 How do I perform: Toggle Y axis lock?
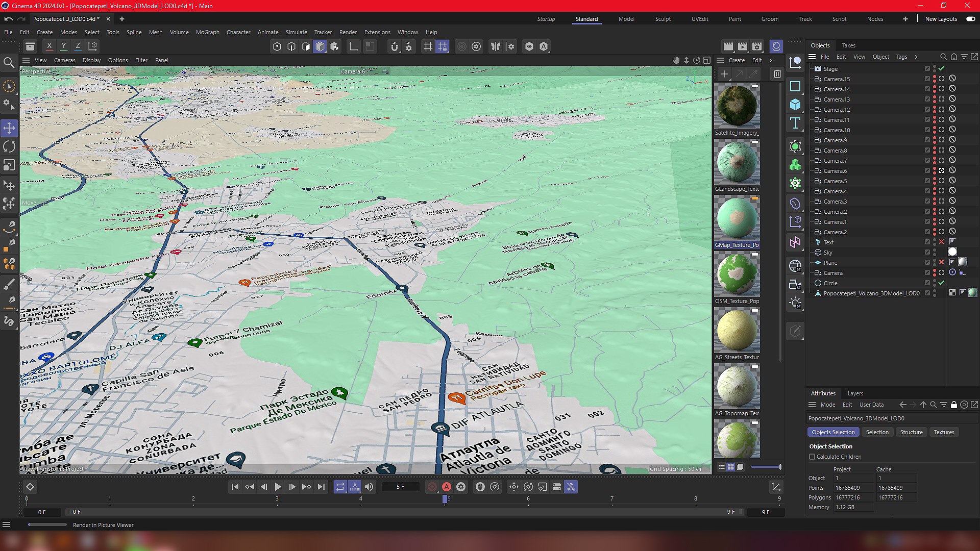click(x=64, y=46)
